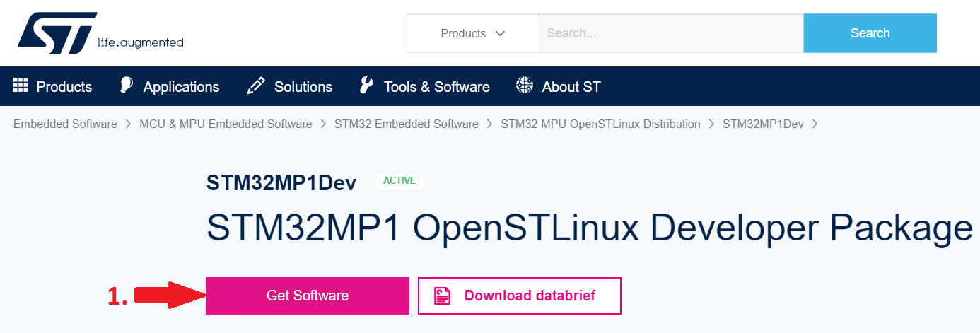Click the Solutions pencil icon
The width and height of the screenshot is (980, 333).
click(x=255, y=86)
